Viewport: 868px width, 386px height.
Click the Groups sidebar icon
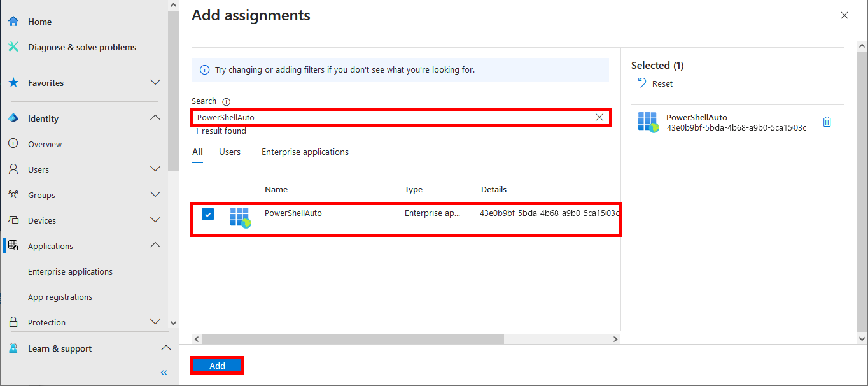point(13,194)
